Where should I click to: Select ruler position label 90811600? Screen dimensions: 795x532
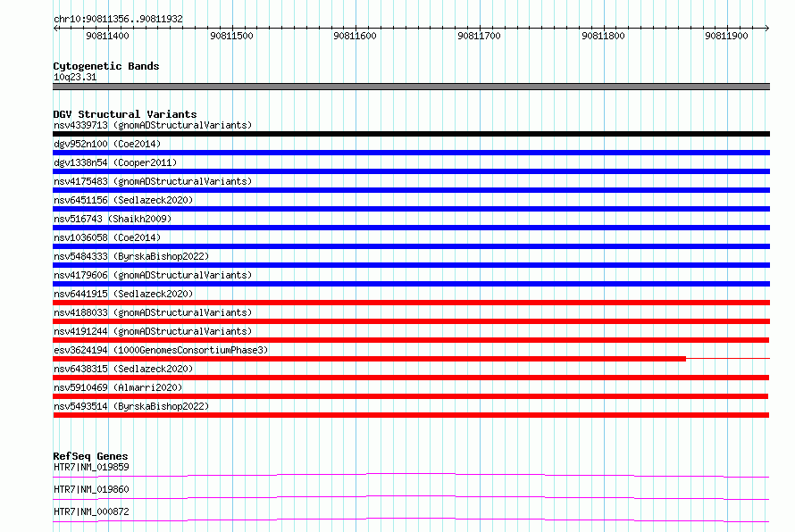[355, 36]
